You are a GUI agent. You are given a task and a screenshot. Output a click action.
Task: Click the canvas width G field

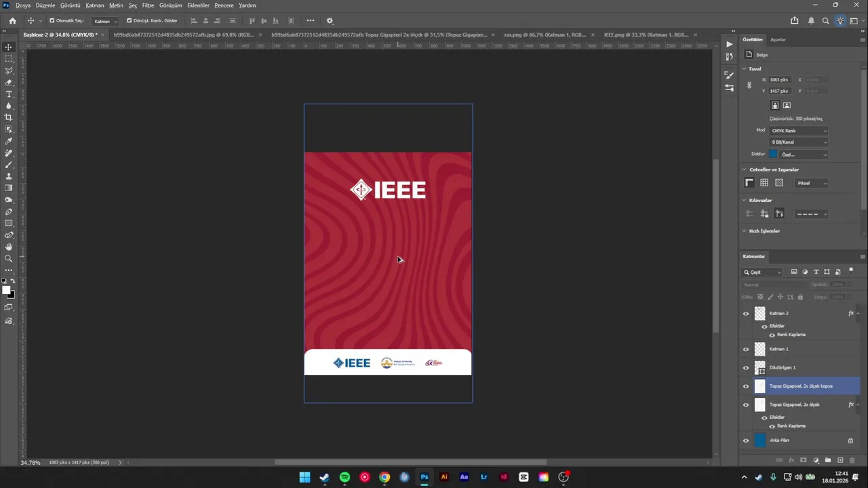779,79
